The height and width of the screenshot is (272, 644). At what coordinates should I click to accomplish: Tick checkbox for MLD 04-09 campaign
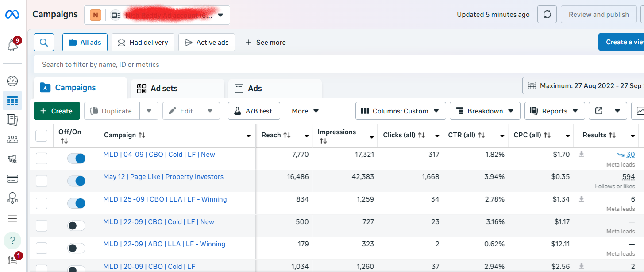[x=41, y=159]
